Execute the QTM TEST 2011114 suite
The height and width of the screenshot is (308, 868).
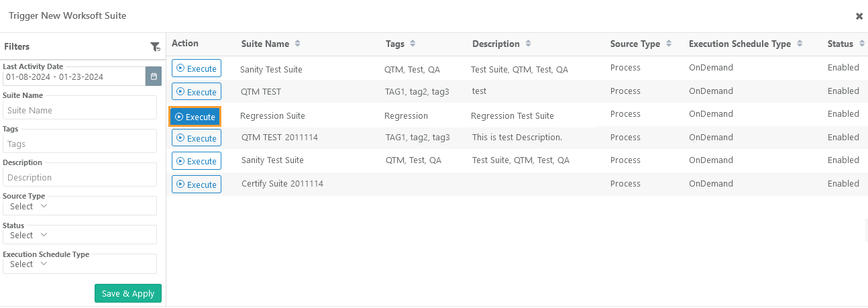point(196,138)
